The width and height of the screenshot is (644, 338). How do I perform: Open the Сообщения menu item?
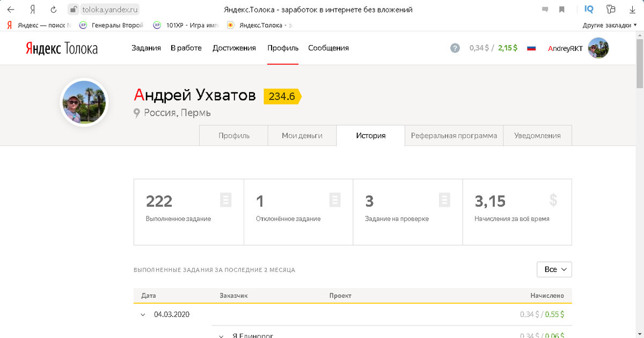coord(328,48)
